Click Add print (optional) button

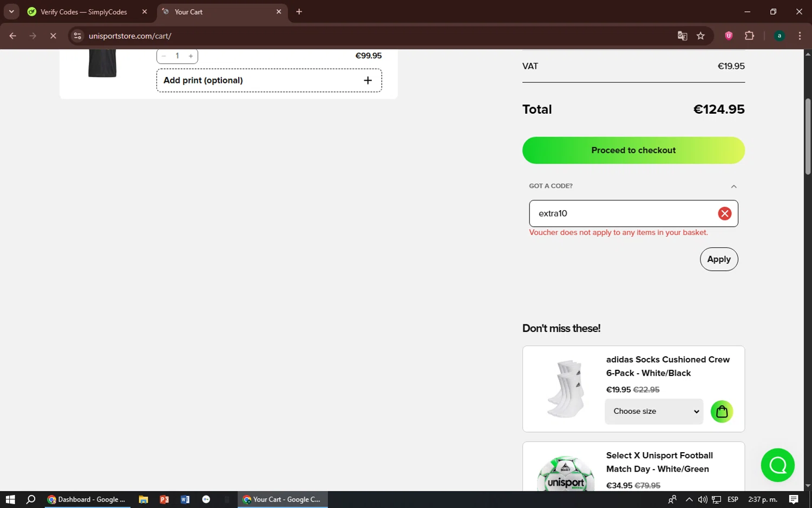pos(269,80)
